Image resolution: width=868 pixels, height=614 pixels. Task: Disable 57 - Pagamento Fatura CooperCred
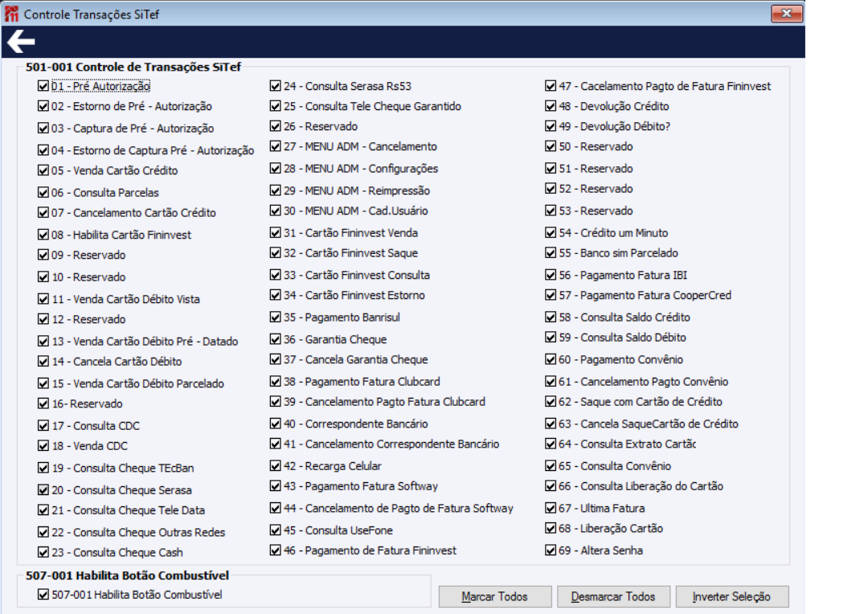click(x=551, y=295)
